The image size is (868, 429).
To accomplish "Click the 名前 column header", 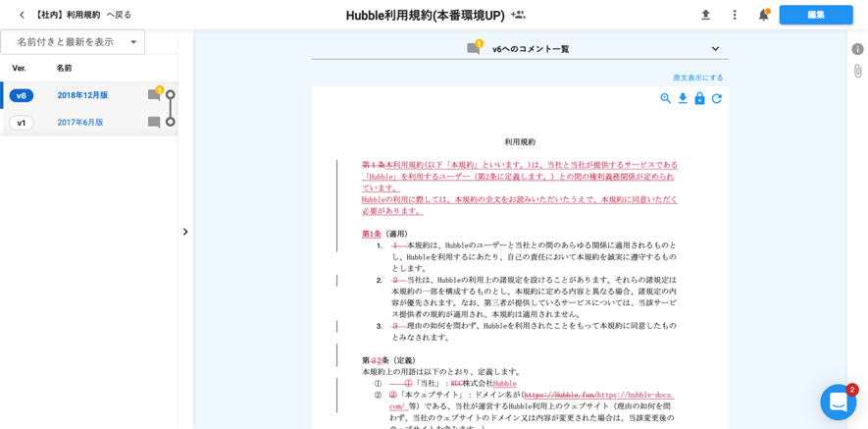I will click(x=64, y=68).
